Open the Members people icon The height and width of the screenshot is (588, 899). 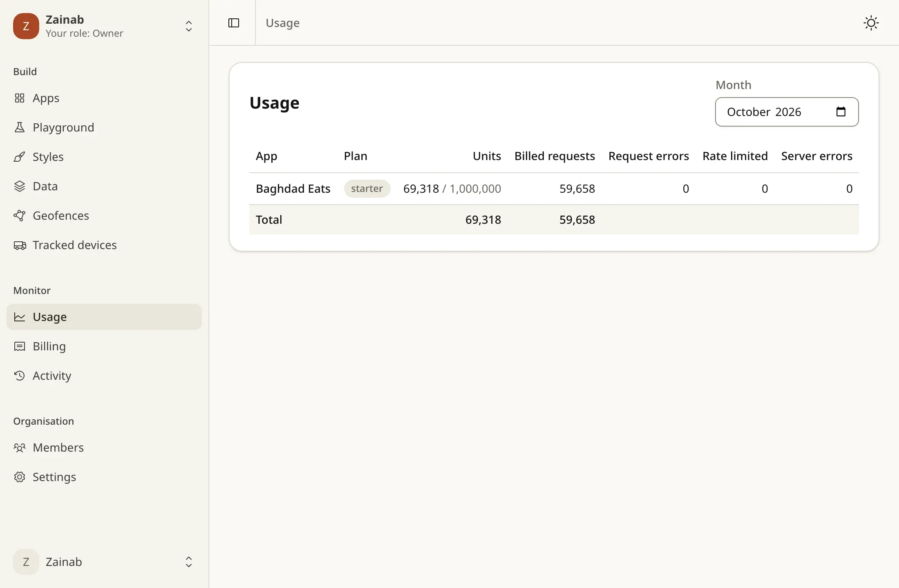[x=20, y=448]
